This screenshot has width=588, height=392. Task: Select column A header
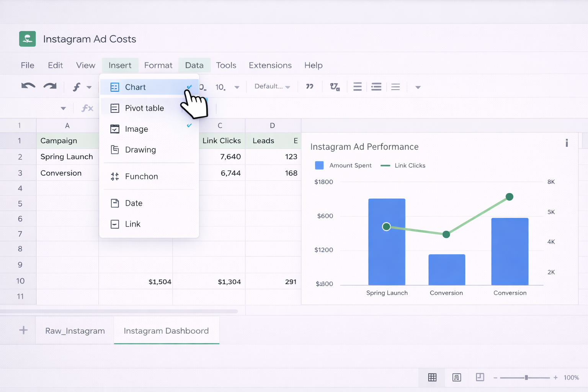[x=67, y=126]
